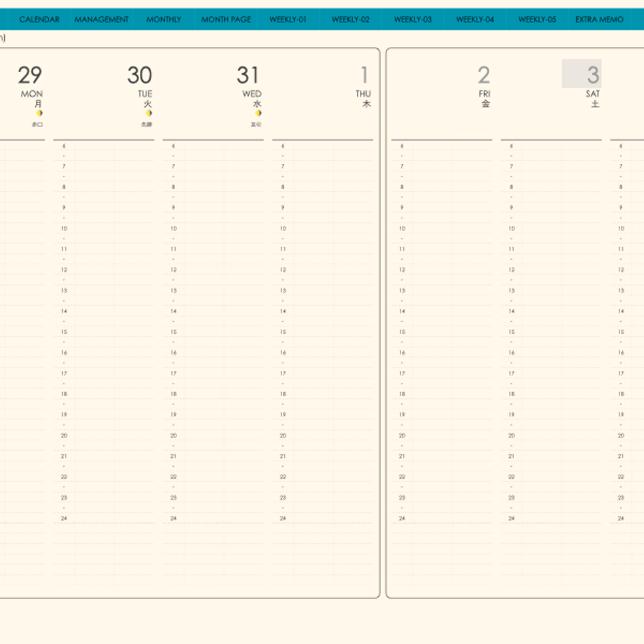Click the date number 31 Wednesday
644x644 pixels.
pyautogui.click(x=248, y=75)
